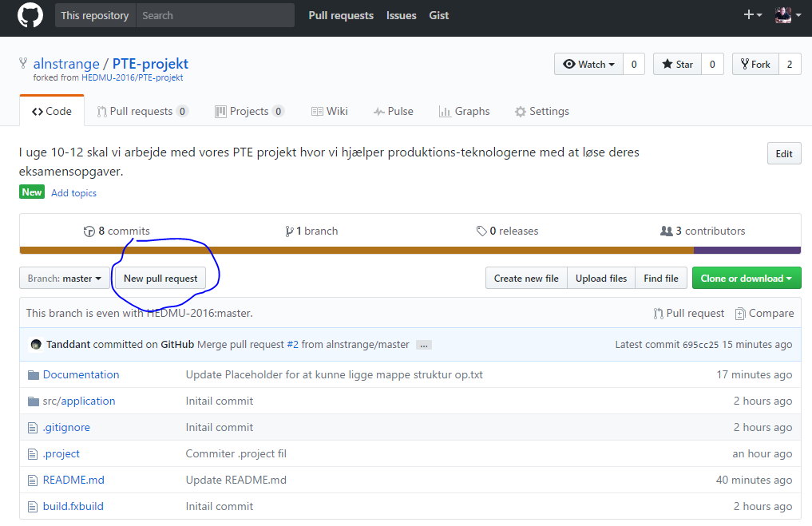The height and width of the screenshot is (526, 812).
Task: Click Add topics link
Action: [x=73, y=193]
